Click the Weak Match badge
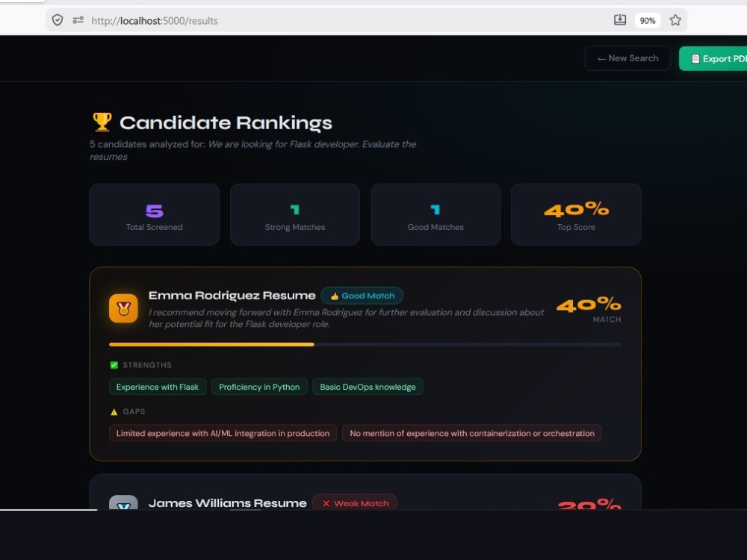Viewport: 747px width, 560px height. click(x=355, y=503)
